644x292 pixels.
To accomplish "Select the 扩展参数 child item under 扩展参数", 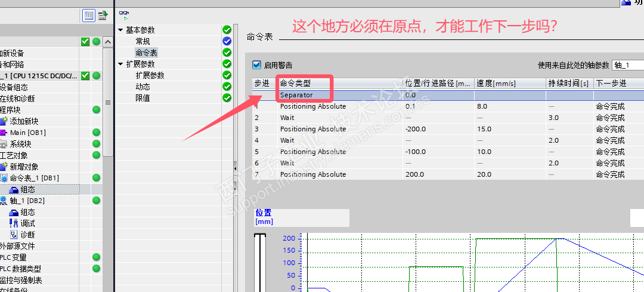I will 150,75.
